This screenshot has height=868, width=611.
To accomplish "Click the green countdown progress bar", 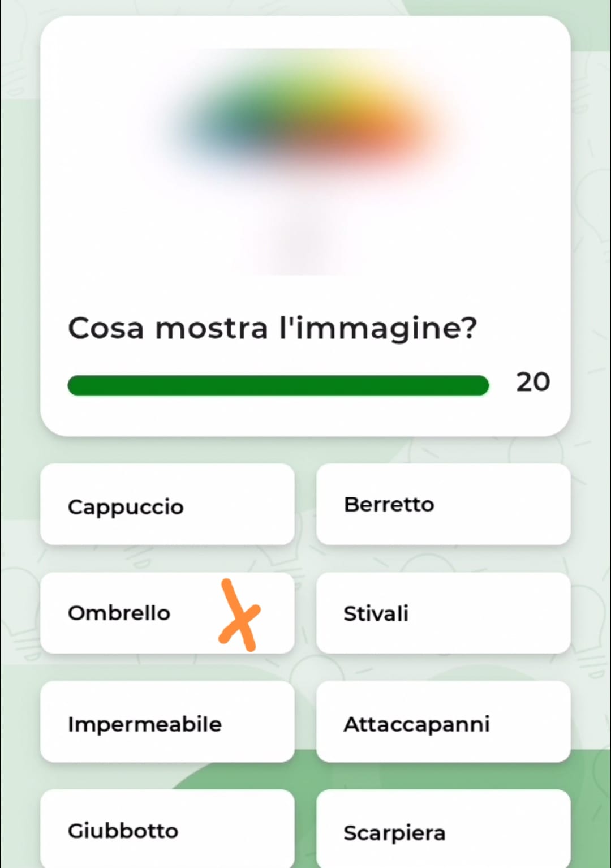I will click(278, 385).
